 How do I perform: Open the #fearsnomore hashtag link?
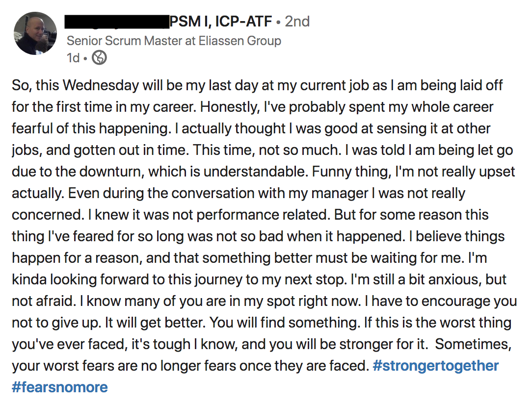point(59,387)
